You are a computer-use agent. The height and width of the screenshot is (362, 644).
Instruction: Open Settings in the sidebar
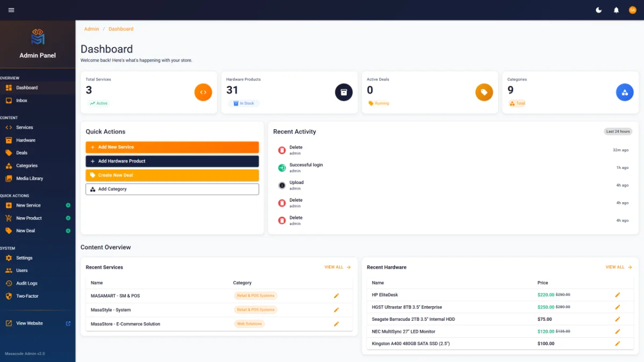pos(38,258)
